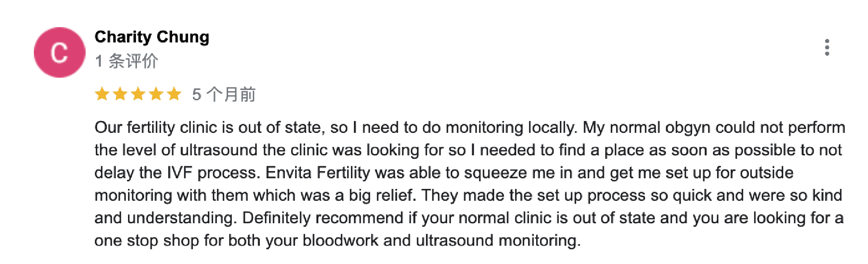
Task: Click the fourth rating star
Action: pyautogui.click(x=156, y=94)
